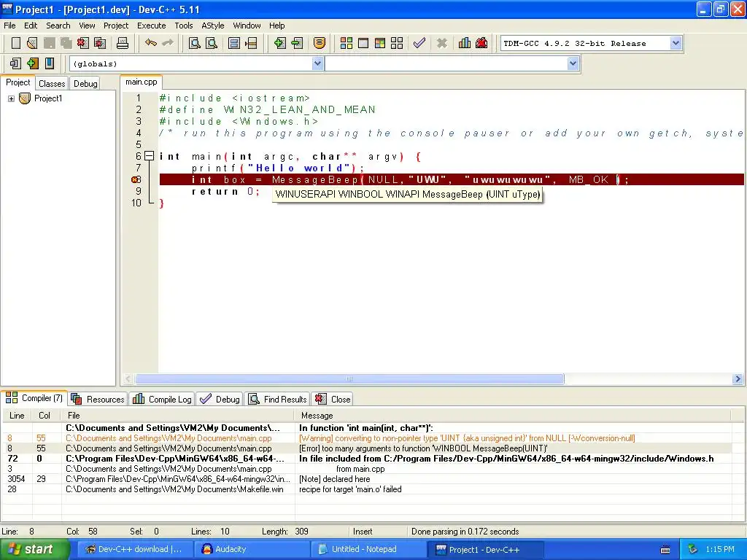Click the Goto Line toolbar icon
The height and width of the screenshot is (560, 747).
(x=251, y=43)
